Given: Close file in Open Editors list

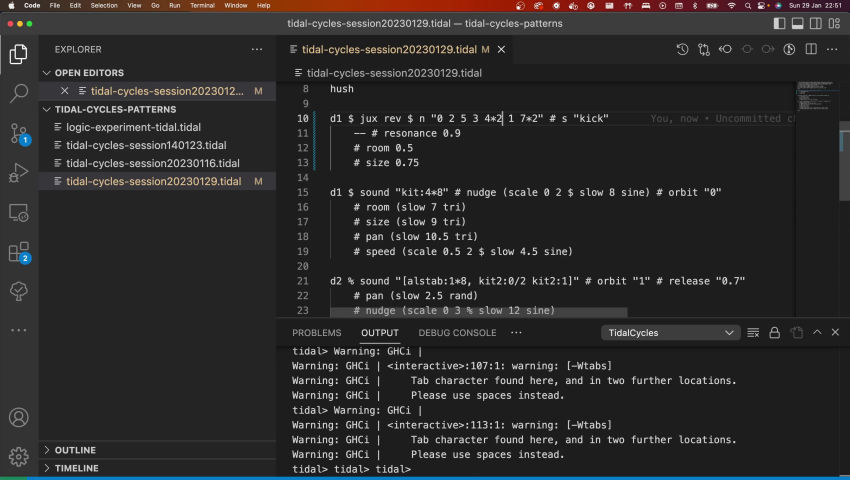Looking at the screenshot, I should pyautogui.click(x=65, y=91).
